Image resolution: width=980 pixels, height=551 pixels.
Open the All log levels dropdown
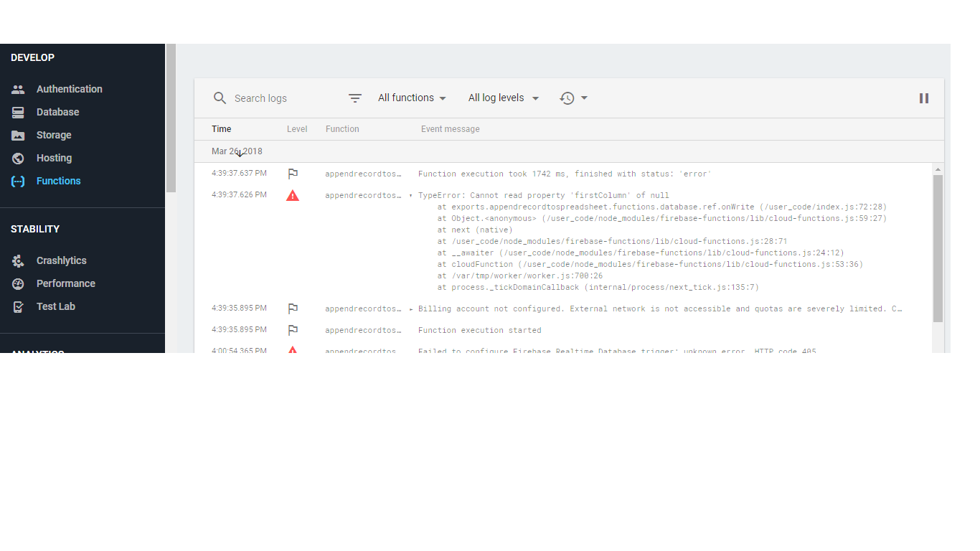click(503, 98)
